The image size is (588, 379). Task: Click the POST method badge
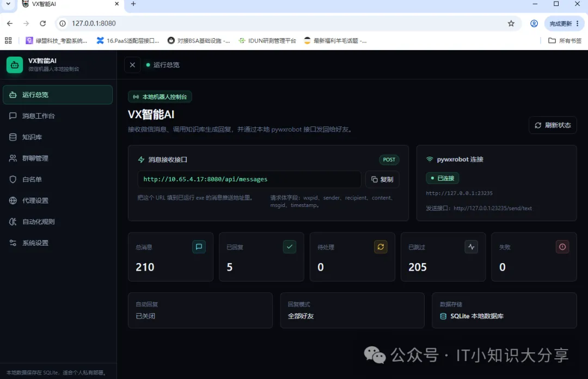tap(389, 160)
